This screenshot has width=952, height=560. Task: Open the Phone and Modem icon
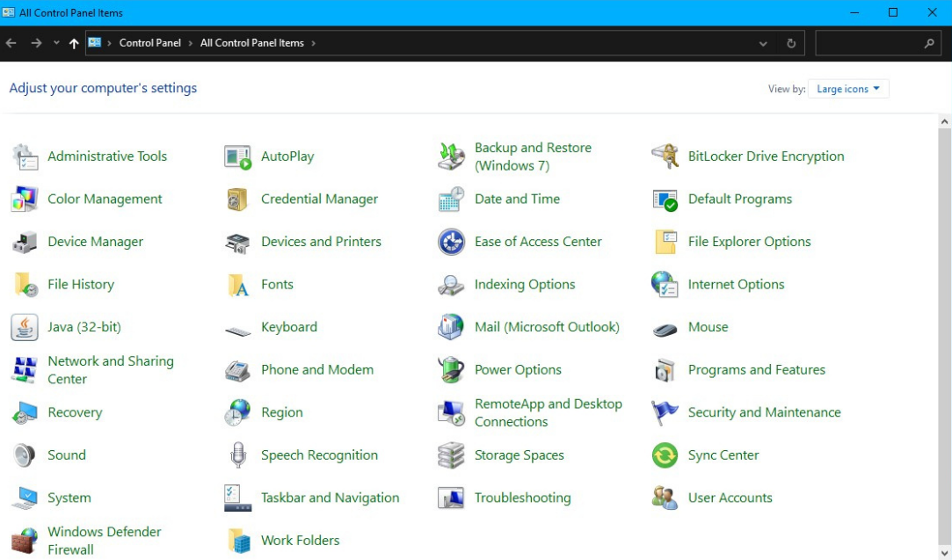[237, 369]
